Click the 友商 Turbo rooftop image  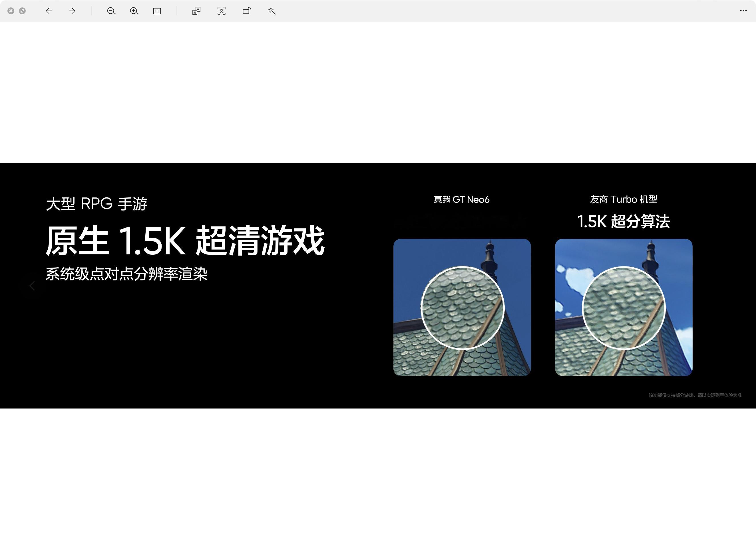click(624, 308)
